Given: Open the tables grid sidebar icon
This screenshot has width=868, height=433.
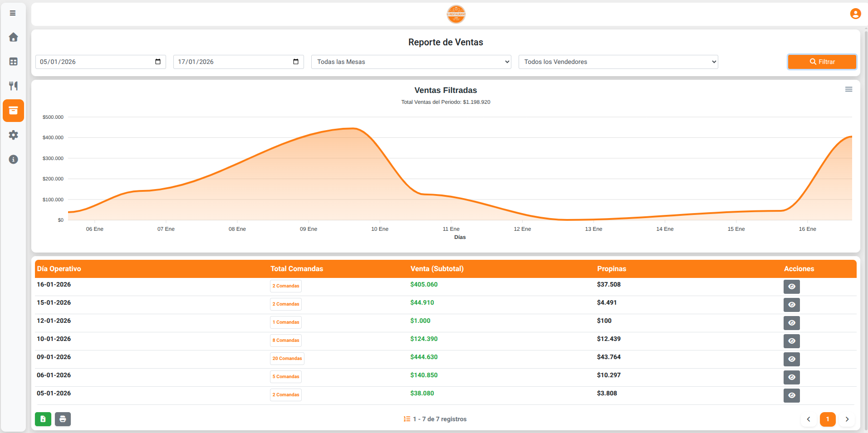Looking at the screenshot, I should pyautogui.click(x=13, y=62).
